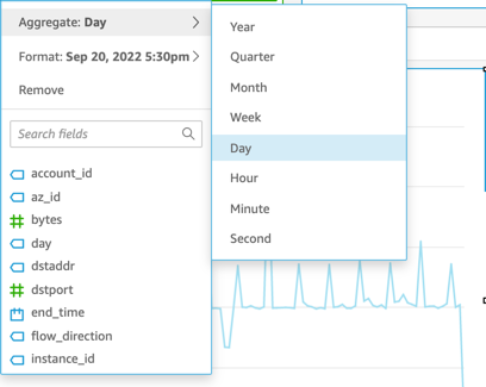Click the string icon beside account_id
486x387 pixels.
(x=17, y=174)
